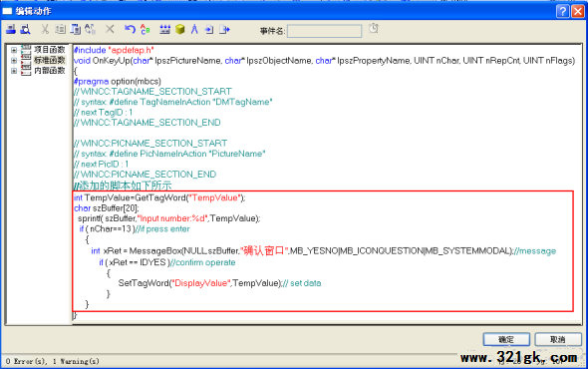Click the magnifier search toolbar icon
The height and width of the screenshot is (369, 588).
click(26, 29)
